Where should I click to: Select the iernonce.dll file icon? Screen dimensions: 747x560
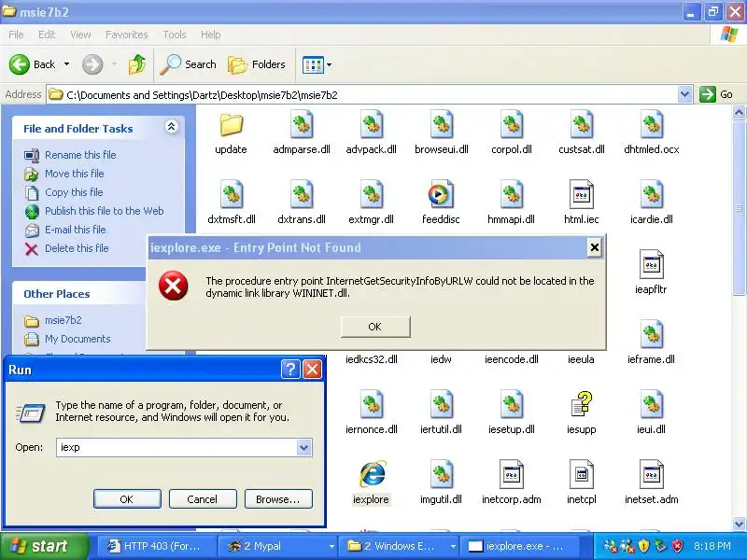click(371, 405)
